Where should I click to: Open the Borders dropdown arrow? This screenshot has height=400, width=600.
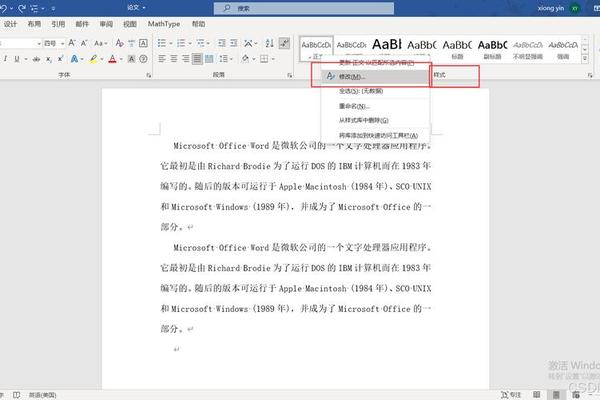tap(273, 59)
